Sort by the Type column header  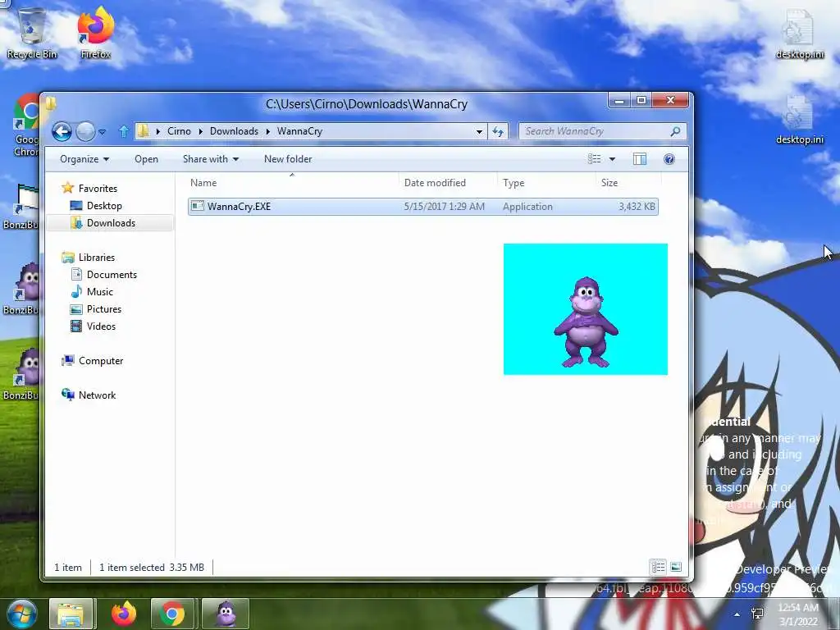click(546, 183)
